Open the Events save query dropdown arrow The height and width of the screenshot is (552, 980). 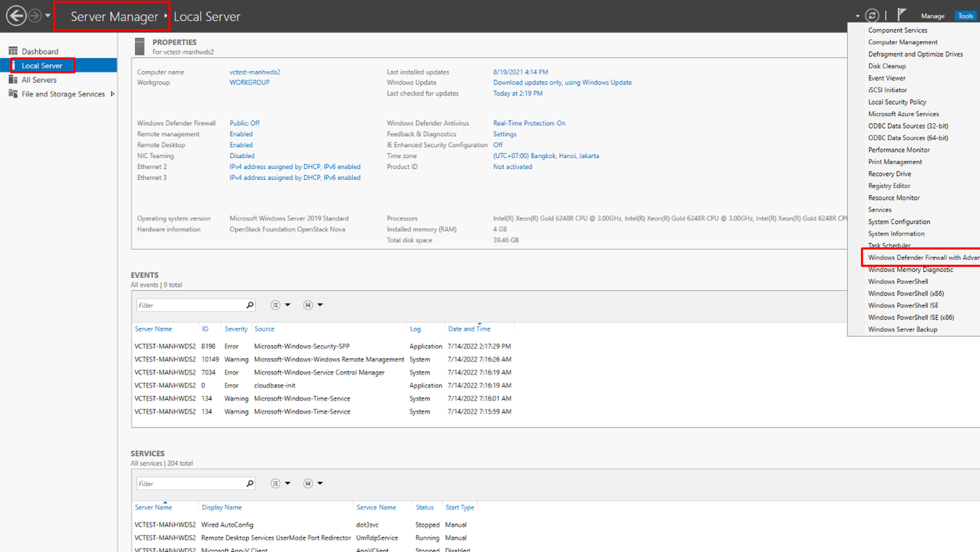(x=320, y=305)
